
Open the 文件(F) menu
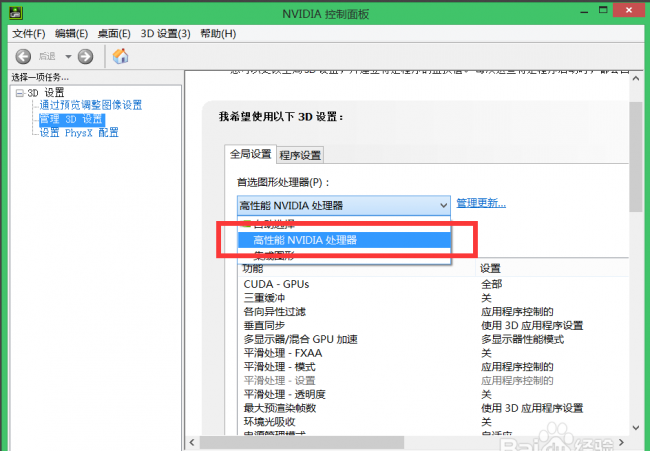29,34
